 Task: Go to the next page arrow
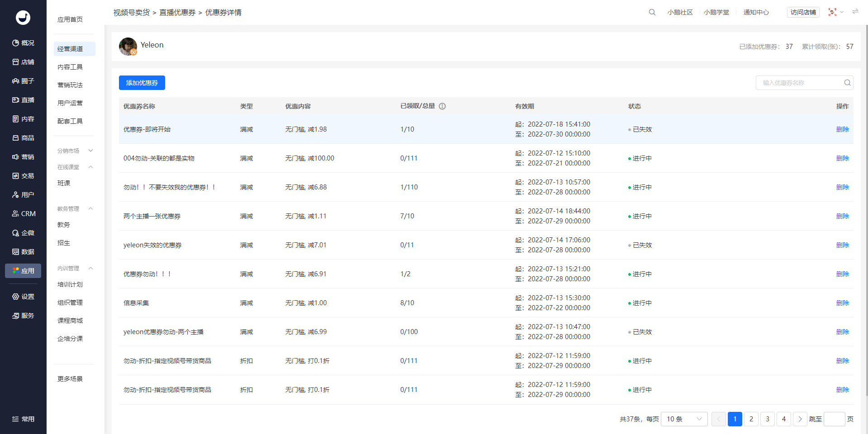click(x=800, y=419)
